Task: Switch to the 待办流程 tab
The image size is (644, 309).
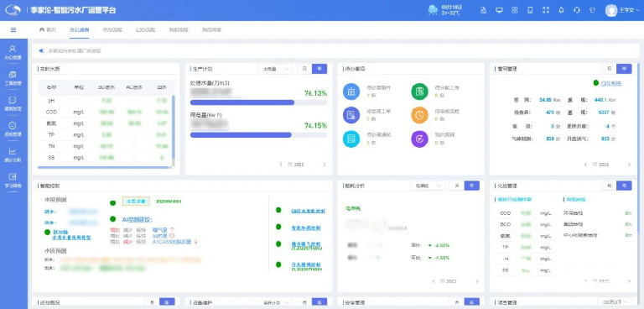Action: pyautogui.click(x=112, y=30)
